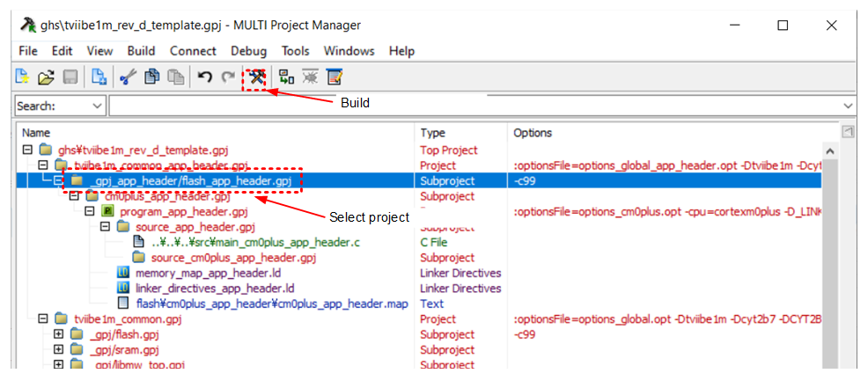Click the source_cm0plus_app_header.gpj folder icon

tap(139, 258)
